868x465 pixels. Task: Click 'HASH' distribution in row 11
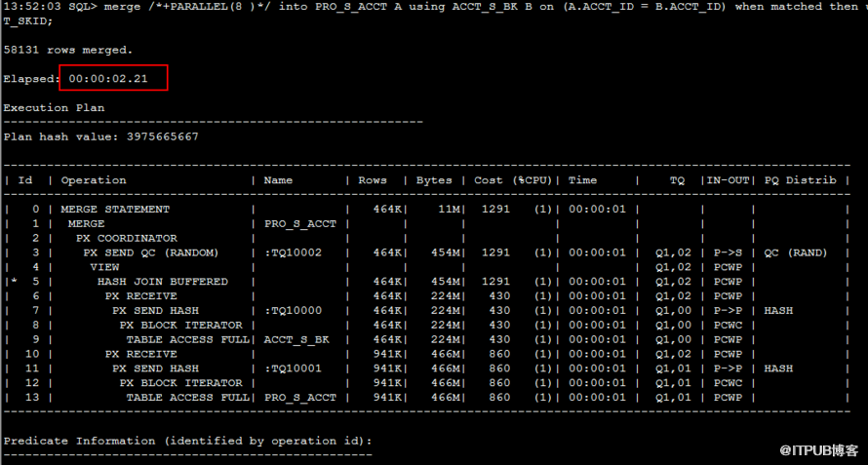coord(778,368)
